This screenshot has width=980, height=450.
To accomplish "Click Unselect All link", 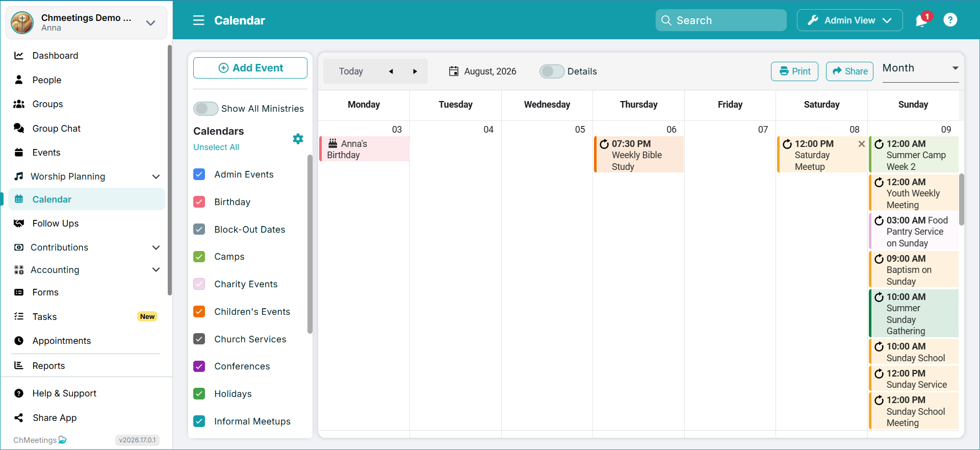I will [x=216, y=147].
